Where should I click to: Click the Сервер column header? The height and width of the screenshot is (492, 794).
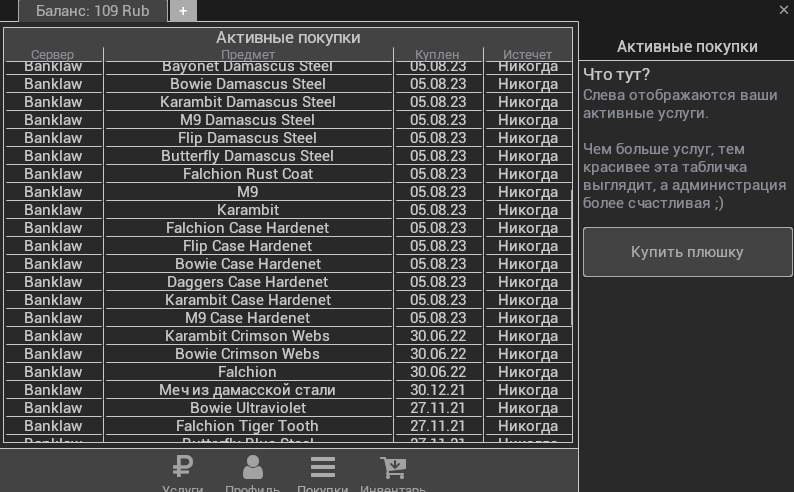pos(53,54)
